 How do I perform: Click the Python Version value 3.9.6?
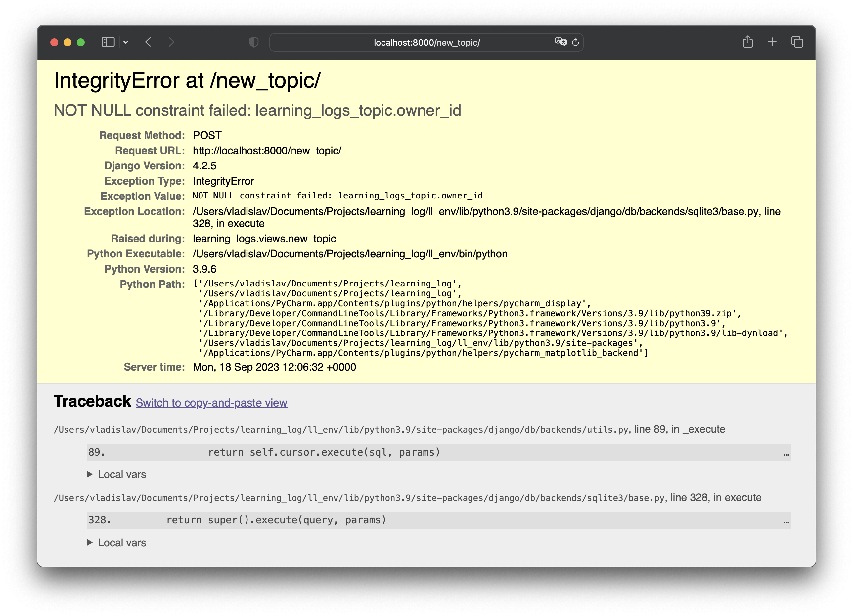[x=204, y=269]
